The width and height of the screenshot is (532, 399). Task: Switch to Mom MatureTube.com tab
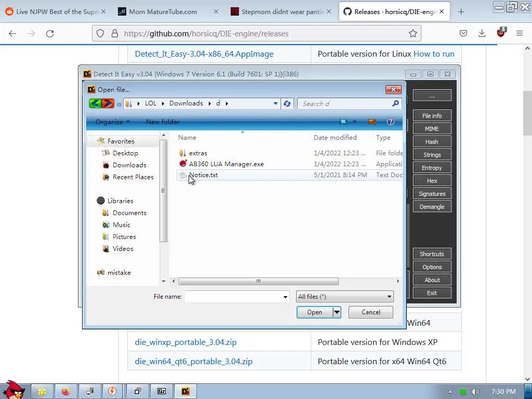[169, 12]
